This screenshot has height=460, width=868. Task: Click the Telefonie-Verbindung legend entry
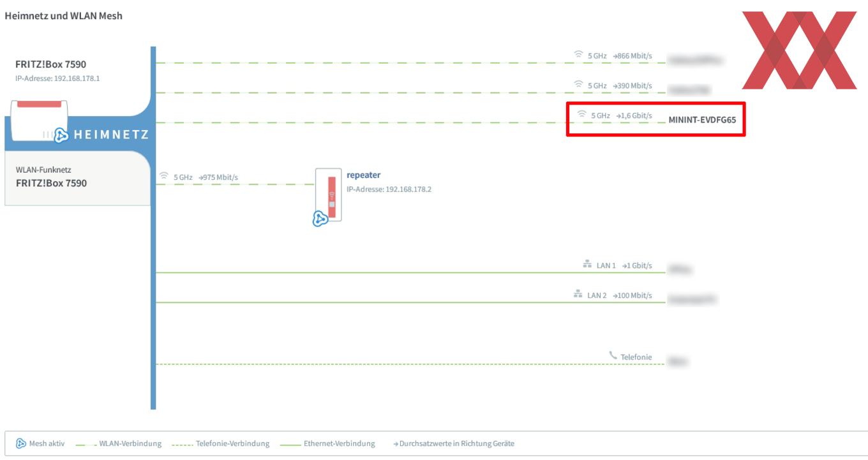(220, 443)
